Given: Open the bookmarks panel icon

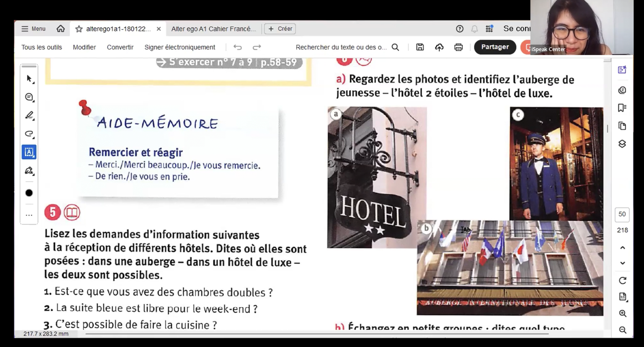Looking at the screenshot, I should (622, 108).
